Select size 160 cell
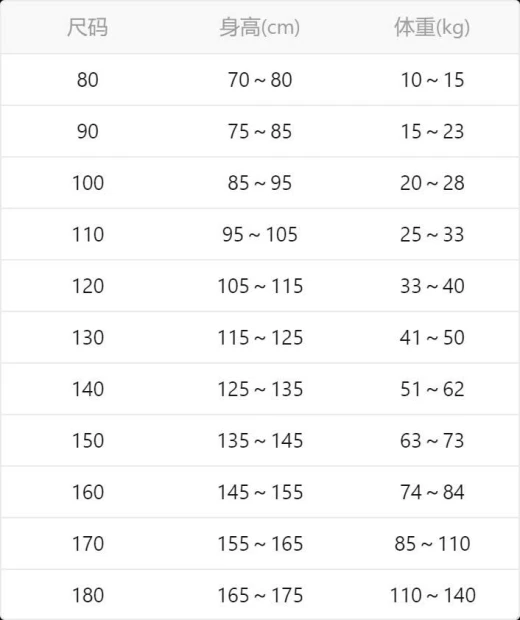This screenshot has width=520, height=620. click(88, 492)
